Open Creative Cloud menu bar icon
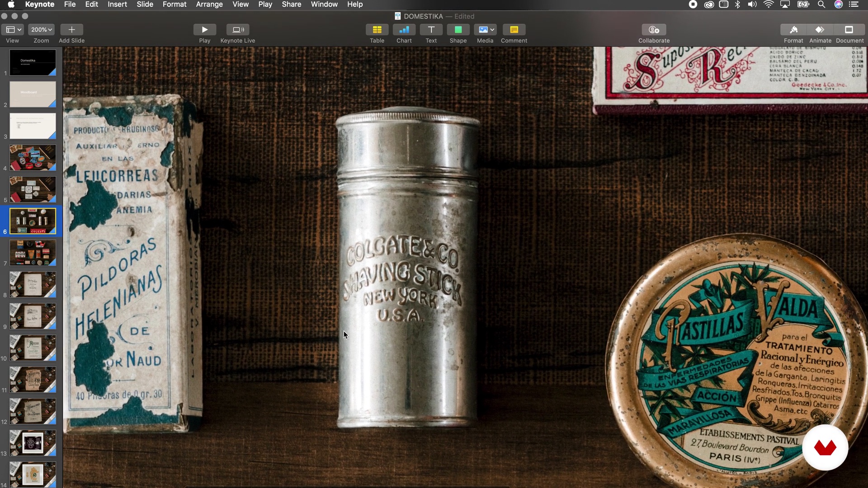Viewport: 868px width, 488px height. pyautogui.click(x=709, y=5)
